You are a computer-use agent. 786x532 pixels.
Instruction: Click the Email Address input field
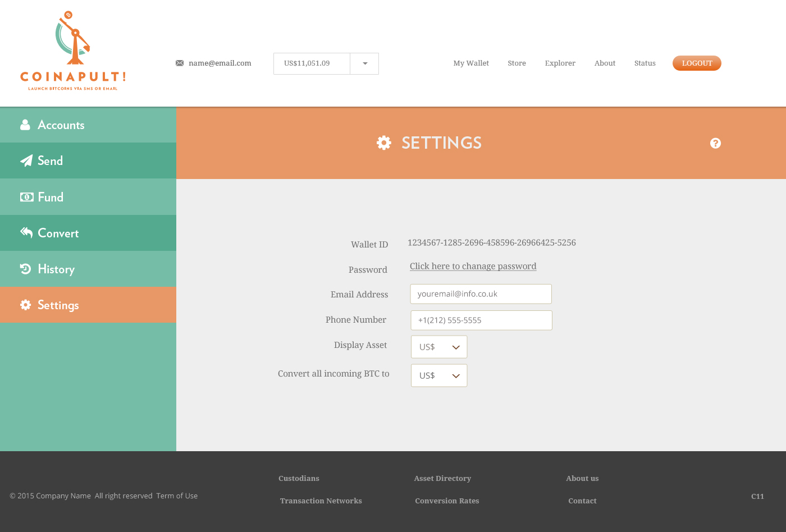click(x=481, y=294)
